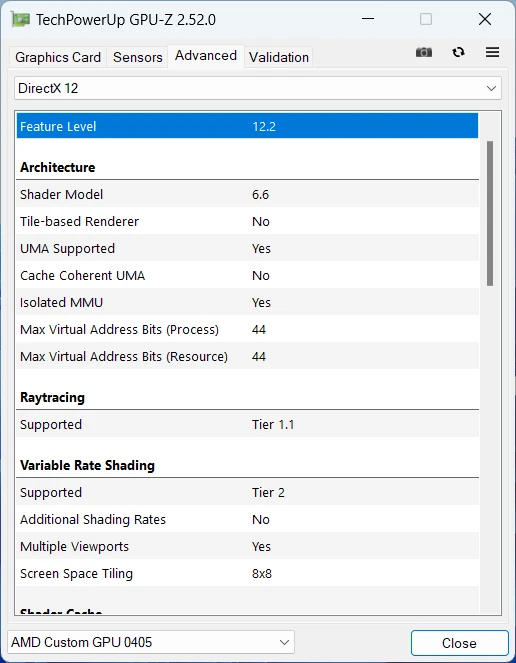This screenshot has width=516, height=663.
Task: Click the GPU-Z app icon in title bar
Action: click(x=20, y=19)
